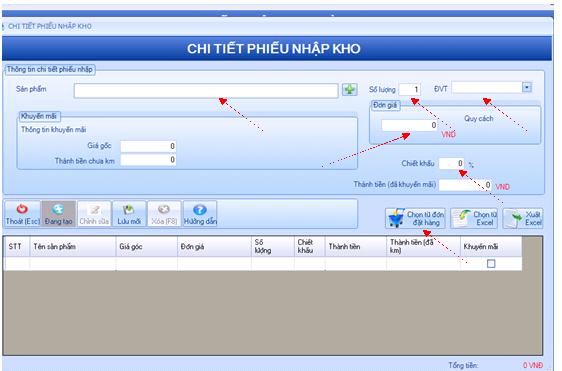The image size is (562, 371).
Task: Click inside the ĐVT combo box field
Action: (487, 87)
